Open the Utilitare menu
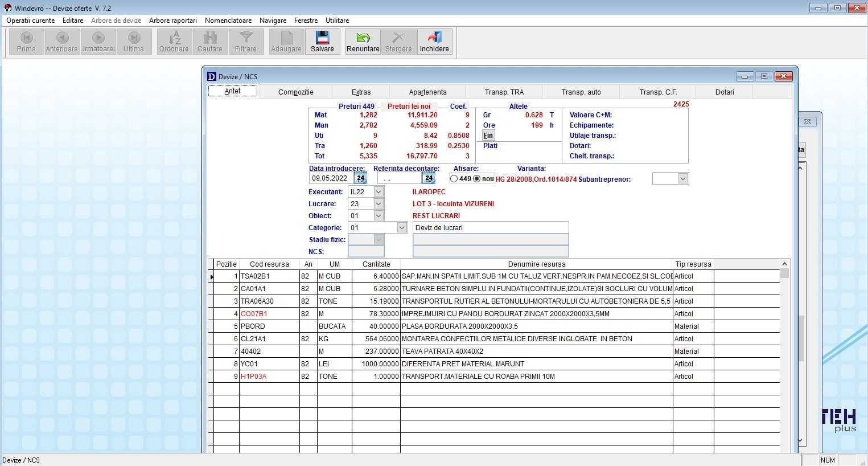This screenshot has width=868, height=466. click(x=338, y=21)
